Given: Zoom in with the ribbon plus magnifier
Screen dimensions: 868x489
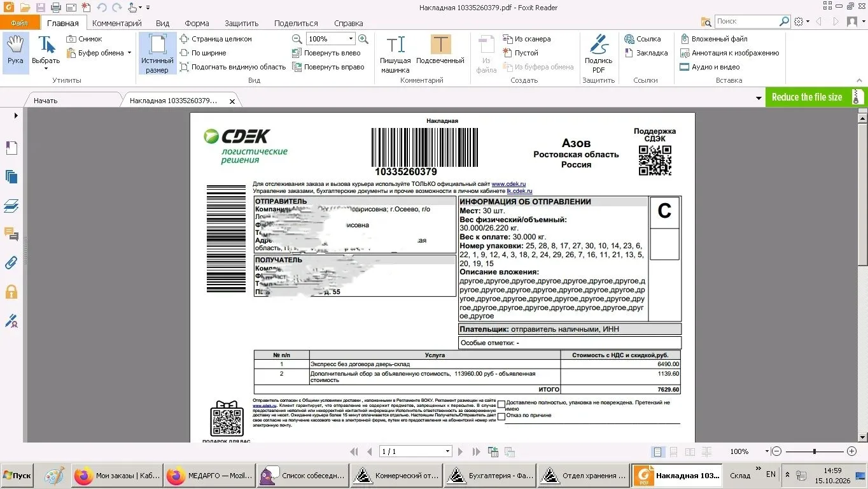Looking at the screenshot, I should 363,39.
